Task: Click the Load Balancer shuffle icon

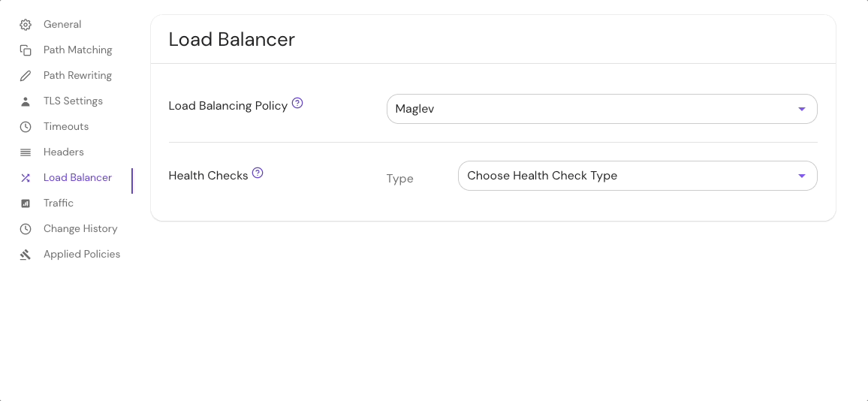Action: tap(26, 178)
